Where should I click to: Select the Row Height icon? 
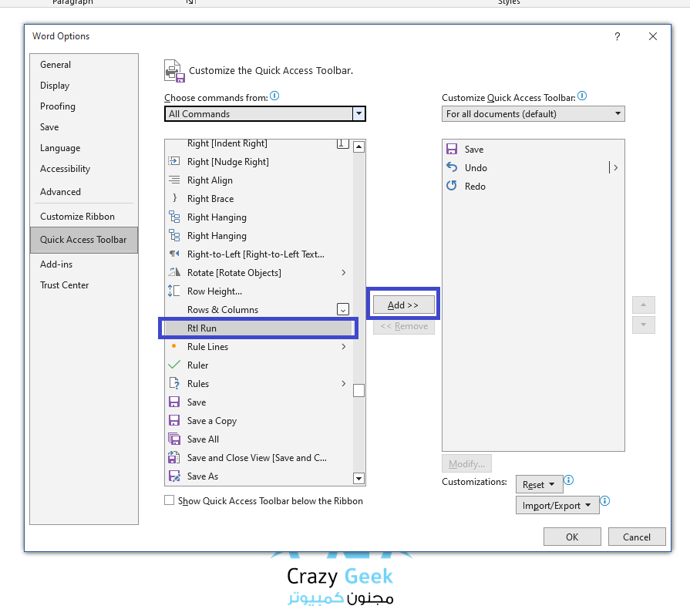(174, 291)
